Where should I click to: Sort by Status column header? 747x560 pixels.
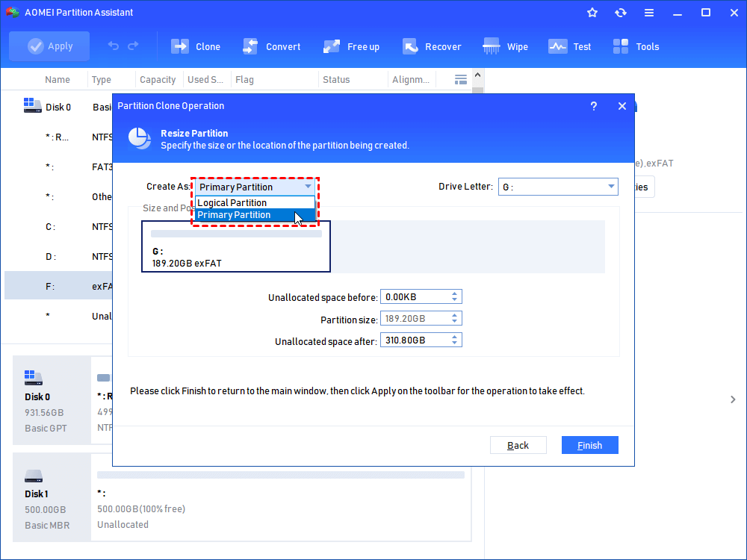pos(336,80)
